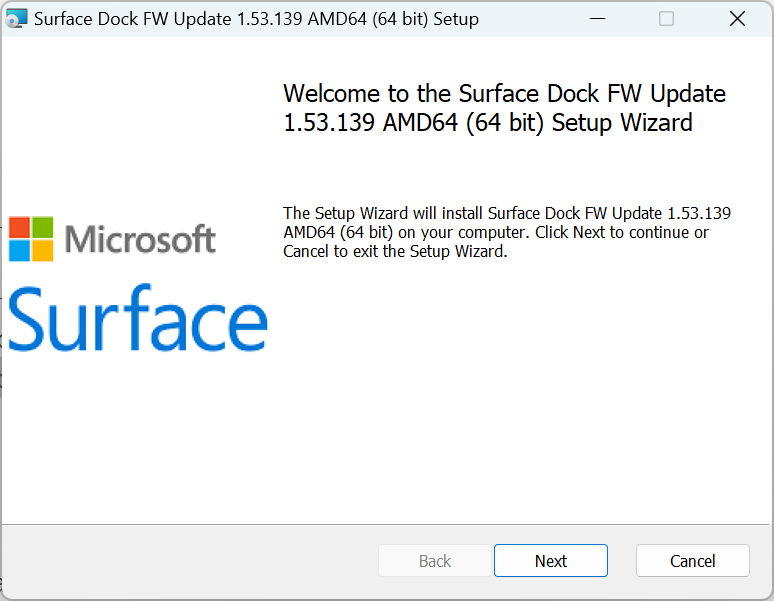The height and width of the screenshot is (601, 774).
Task: Click the "The Setup Wizard will install" paragraph
Action: 506,232
